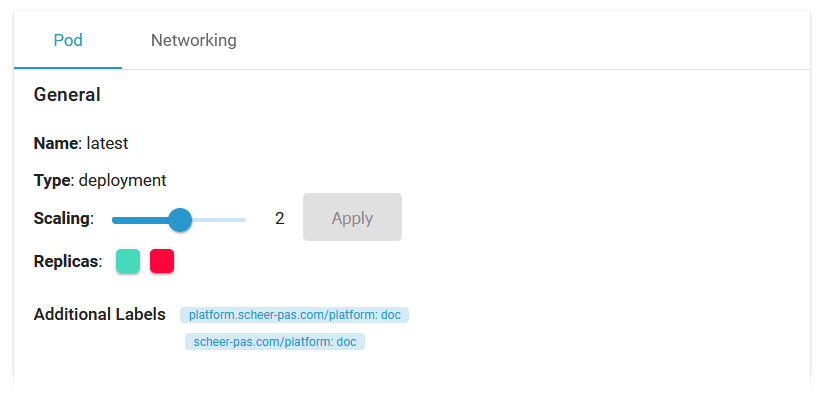
Task: Click the bold Replicas label
Action: coord(67,261)
